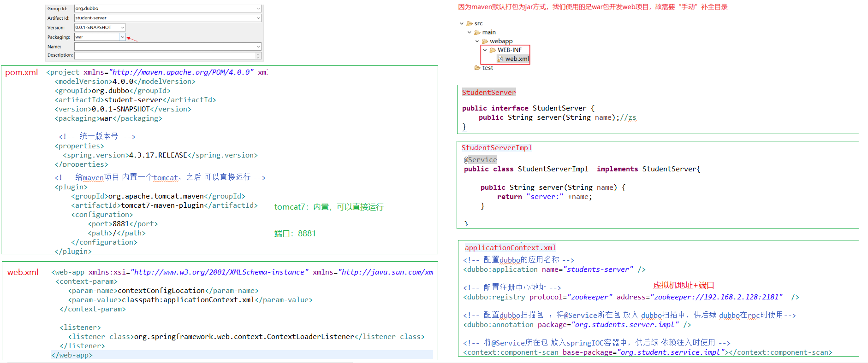868x363 pixels.
Task: Open the Artifact Id dropdown arrow
Action: [258, 18]
